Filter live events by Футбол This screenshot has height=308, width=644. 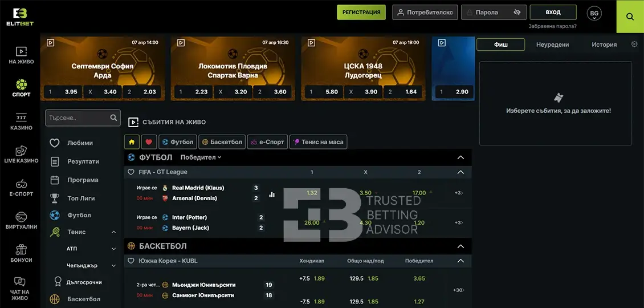point(177,142)
